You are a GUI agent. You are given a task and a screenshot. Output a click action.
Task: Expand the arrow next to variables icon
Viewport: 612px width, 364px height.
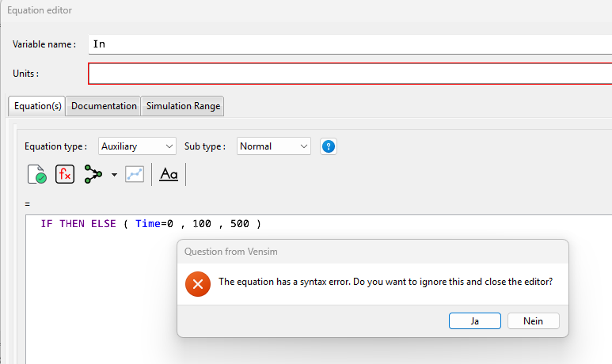pyautogui.click(x=114, y=175)
